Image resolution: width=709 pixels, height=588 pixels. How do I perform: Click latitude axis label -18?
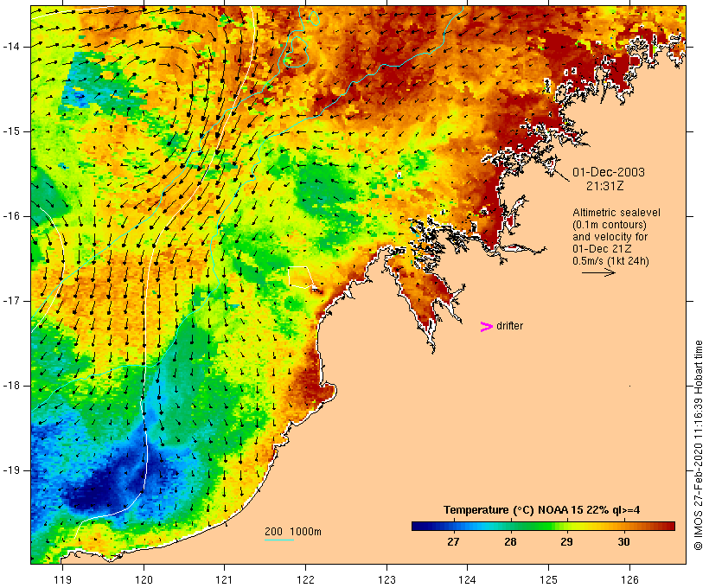click(x=11, y=386)
